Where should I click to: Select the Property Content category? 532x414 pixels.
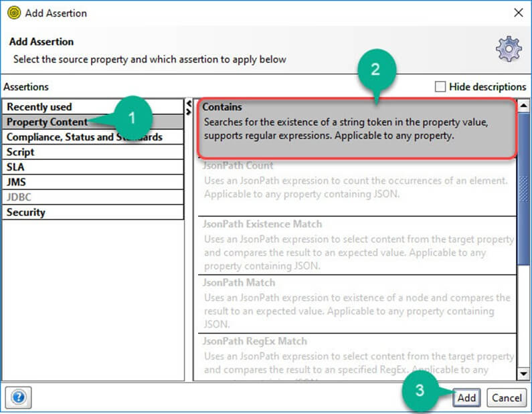[47, 122]
